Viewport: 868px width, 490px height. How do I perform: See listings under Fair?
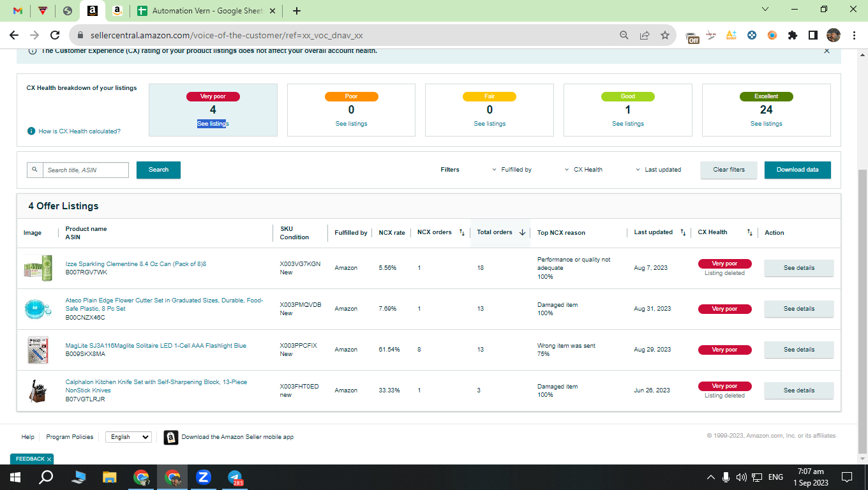pos(490,124)
